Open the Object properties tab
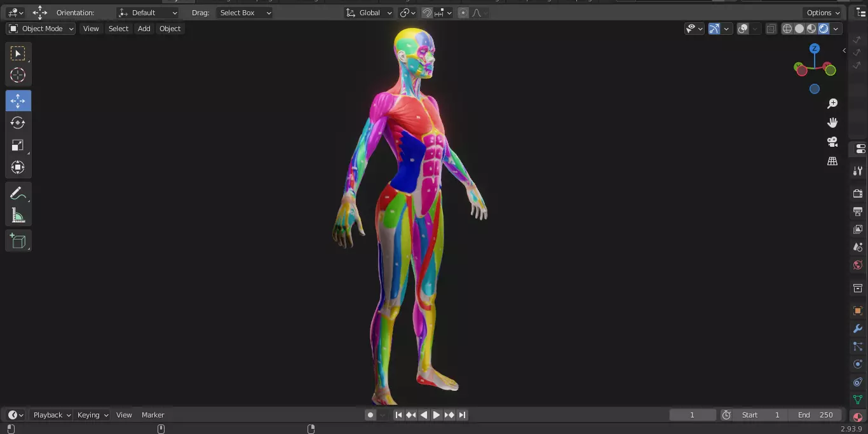Image resolution: width=868 pixels, height=434 pixels. coord(858,311)
